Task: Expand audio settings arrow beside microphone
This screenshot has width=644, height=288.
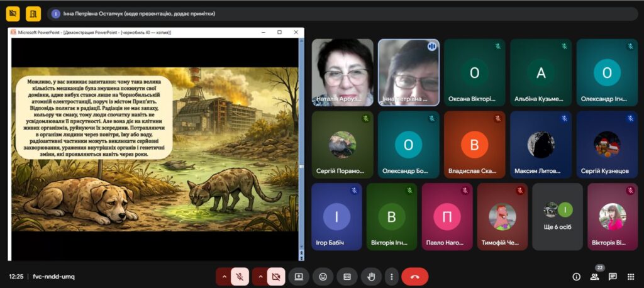Action: point(223,277)
